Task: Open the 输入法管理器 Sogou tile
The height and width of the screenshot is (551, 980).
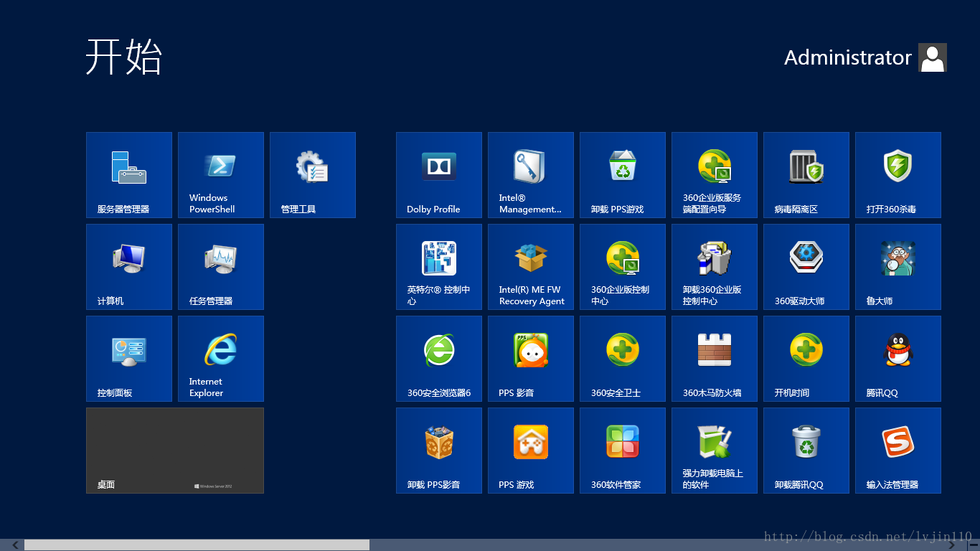Action: click(898, 451)
